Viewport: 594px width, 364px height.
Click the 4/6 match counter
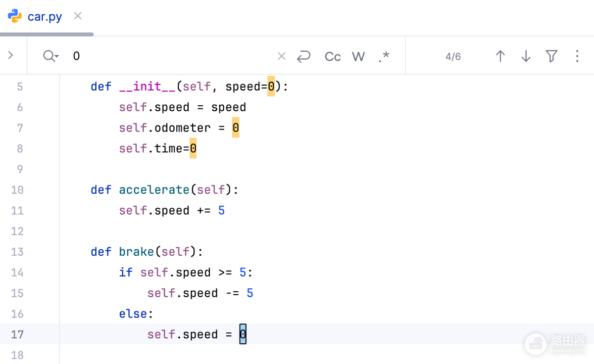pyautogui.click(x=453, y=56)
